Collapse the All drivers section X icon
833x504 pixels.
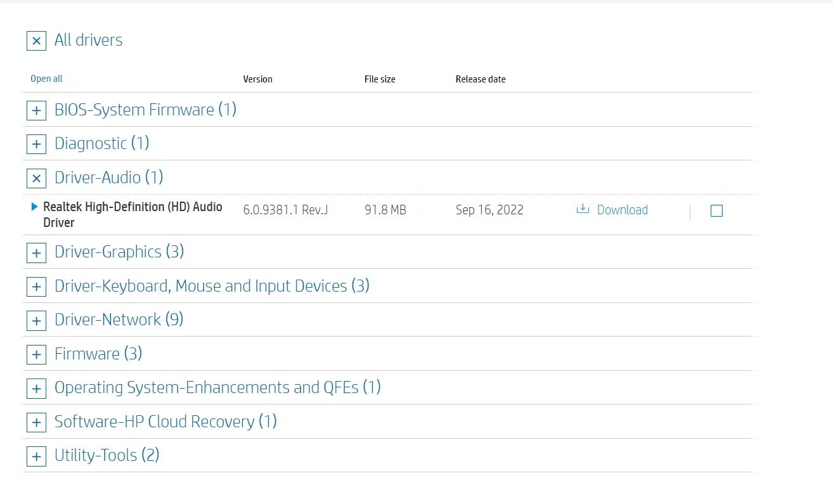point(36,41)
